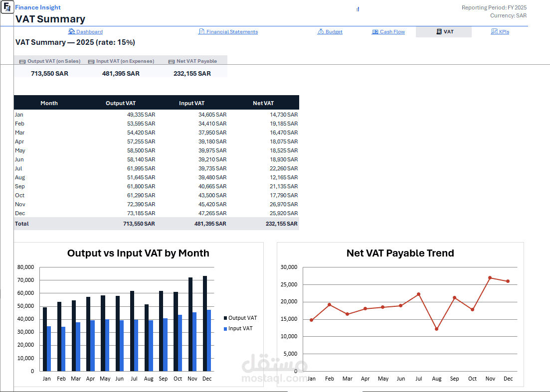Click the Net VAT column header
The width and height of the screenshot is (550, 392).
click(263, 103)
